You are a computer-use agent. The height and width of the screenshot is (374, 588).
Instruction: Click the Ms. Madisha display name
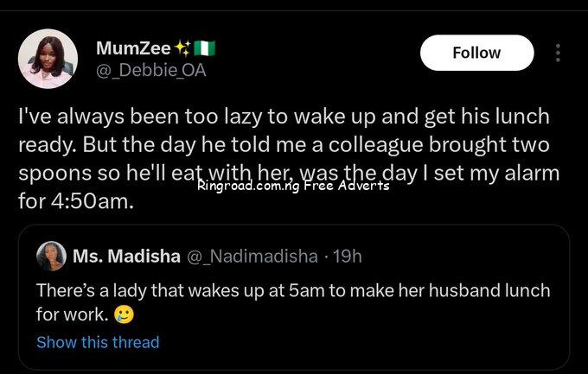coord(126,256)
